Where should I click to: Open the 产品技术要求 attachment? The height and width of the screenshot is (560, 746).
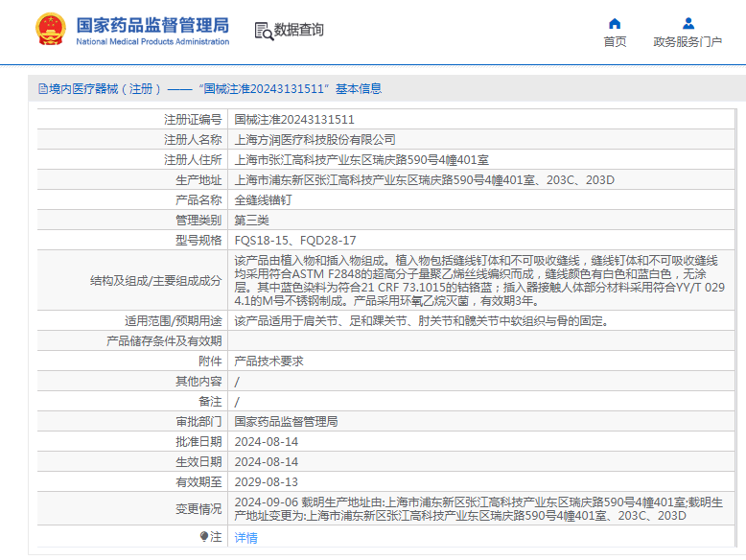268,362
